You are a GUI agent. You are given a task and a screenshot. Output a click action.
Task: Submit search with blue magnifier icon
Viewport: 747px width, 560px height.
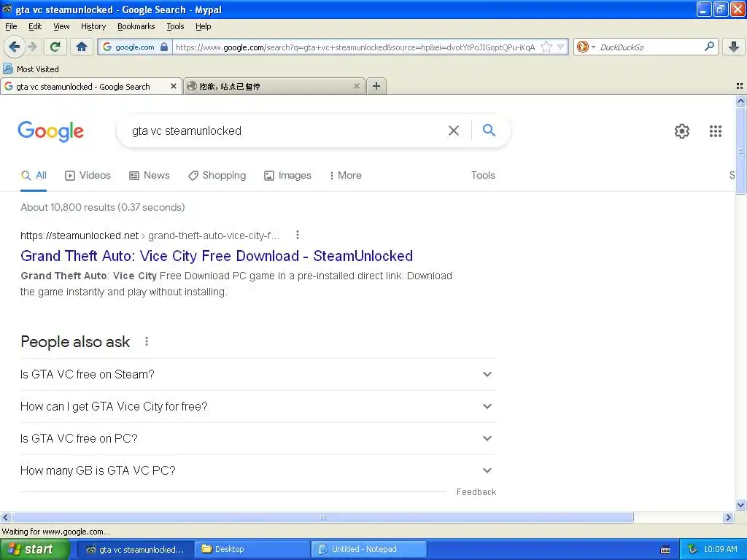click(x=489, y=130)
